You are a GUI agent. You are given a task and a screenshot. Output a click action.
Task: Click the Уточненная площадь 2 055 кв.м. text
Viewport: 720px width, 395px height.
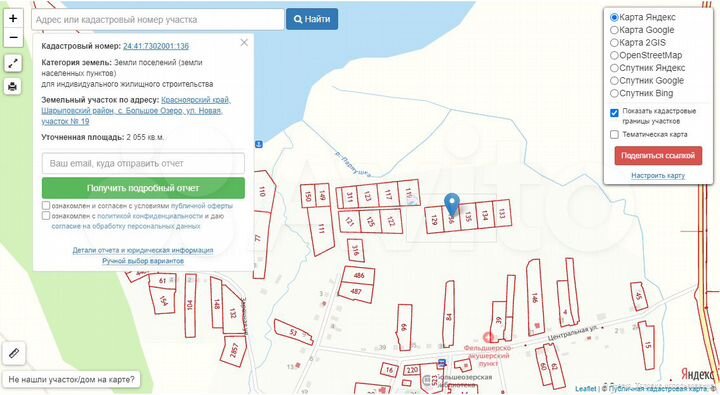coord(103,137)
